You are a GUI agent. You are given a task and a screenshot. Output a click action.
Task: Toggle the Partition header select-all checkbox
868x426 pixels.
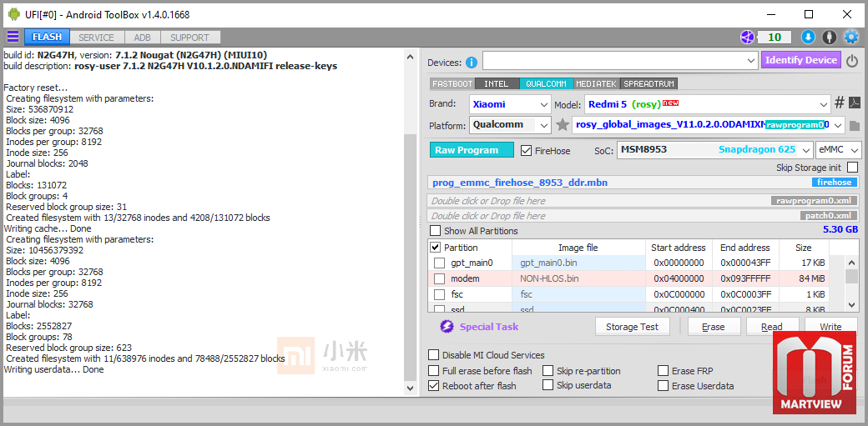pyautogui.click(x=436, y=248)
